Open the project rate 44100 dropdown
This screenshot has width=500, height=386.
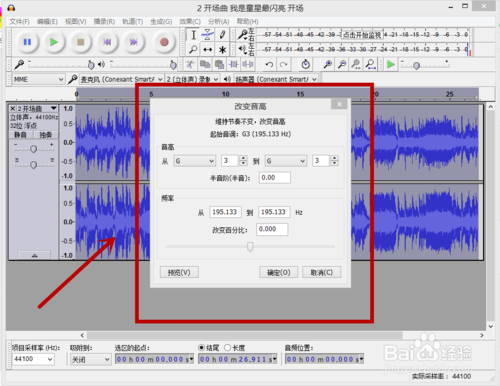[33, 359]
